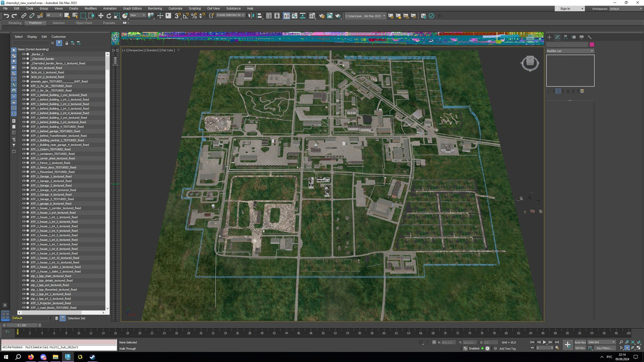Open the Rendering menu
Image resolution: width=644 pixels, height=362 pixels.
(x=155, y=9)
